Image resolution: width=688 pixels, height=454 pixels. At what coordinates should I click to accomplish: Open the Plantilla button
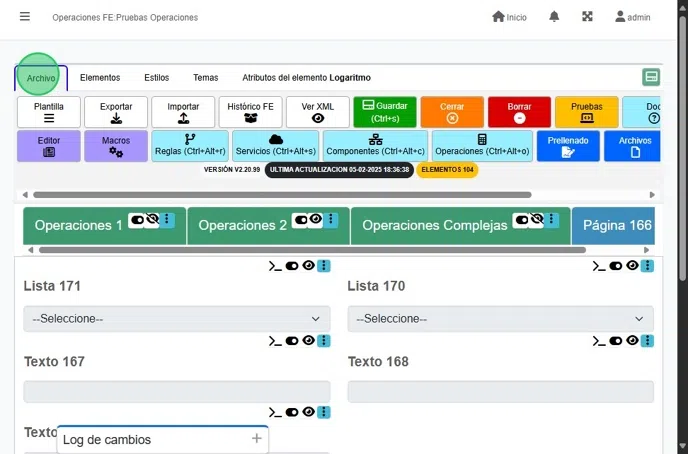[49, 112]
